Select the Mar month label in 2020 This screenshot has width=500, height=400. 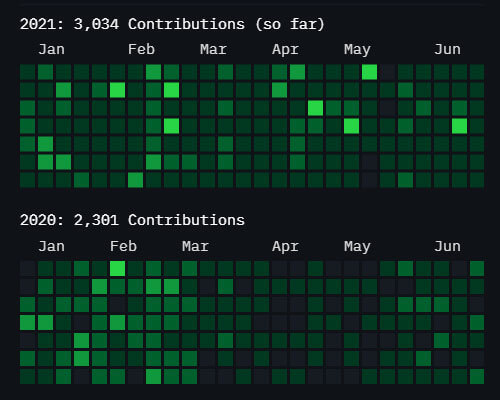(195, 246)
